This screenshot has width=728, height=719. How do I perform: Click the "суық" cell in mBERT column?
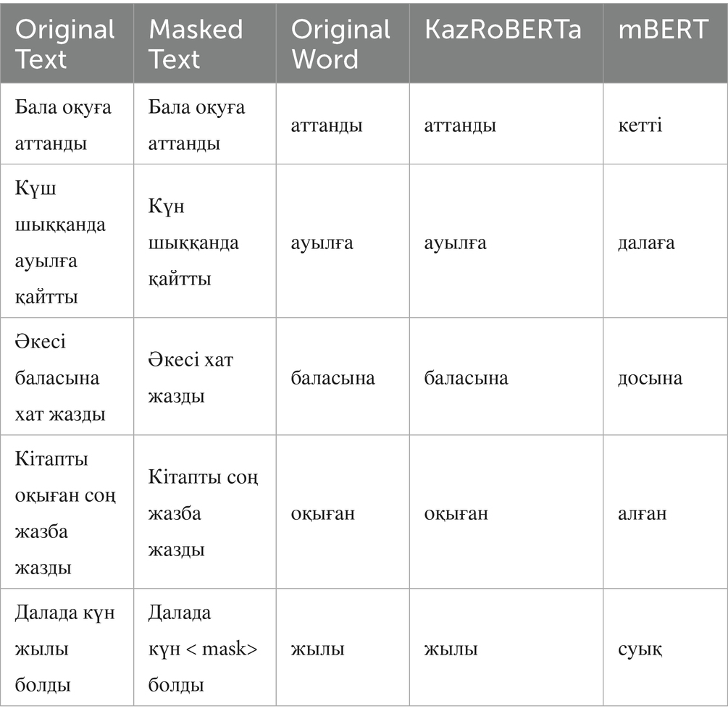[640, 649]
